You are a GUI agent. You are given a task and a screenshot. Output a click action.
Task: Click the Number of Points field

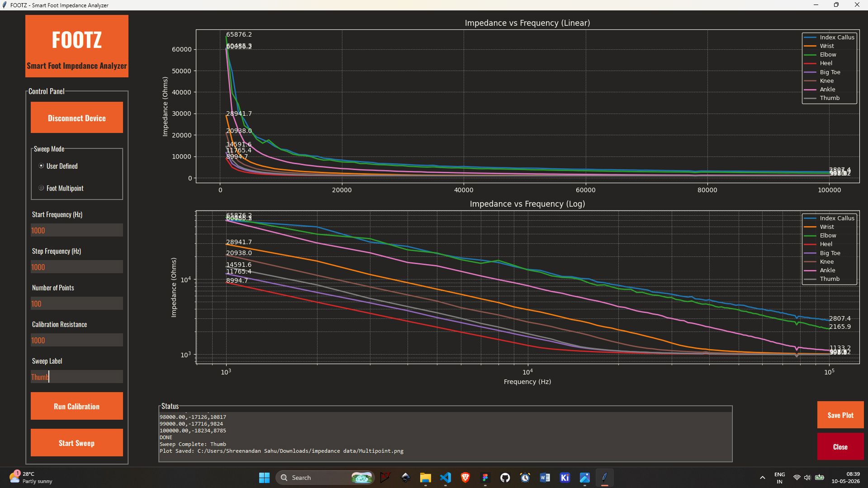(x=77, y=303)
